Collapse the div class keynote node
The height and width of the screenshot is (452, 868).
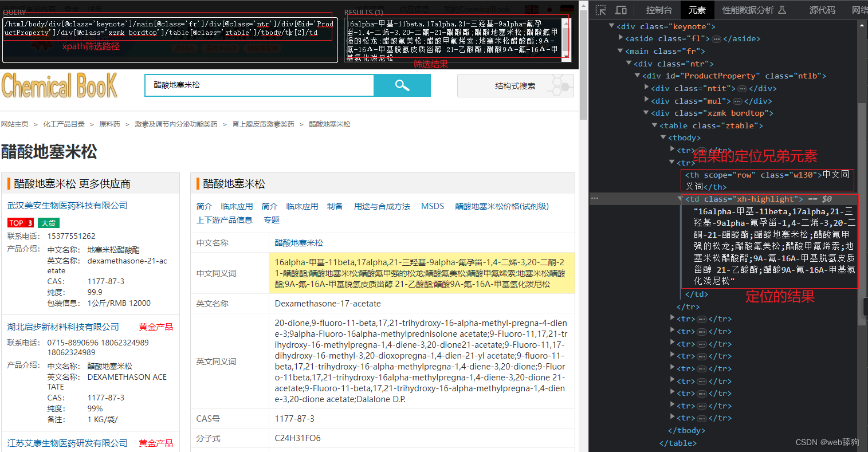pyautogui.click(x=612, y=26)
